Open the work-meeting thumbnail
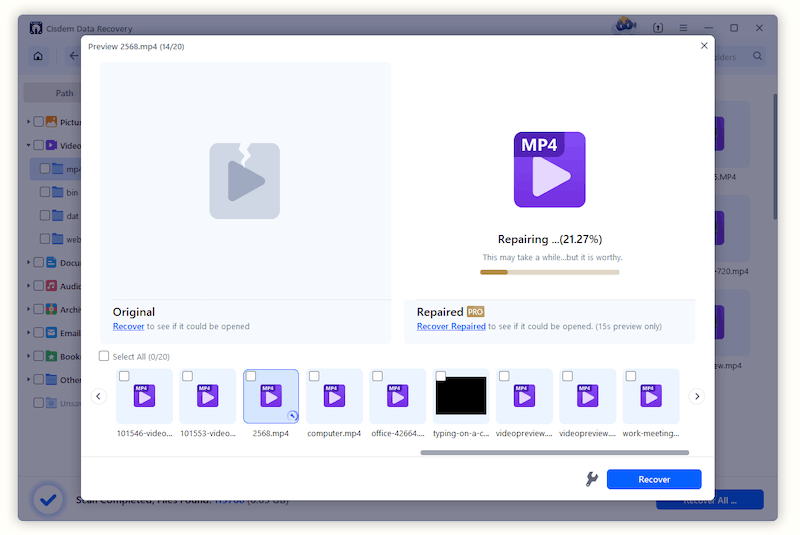This screenshot has width=800, height=535. click(651, 396)
